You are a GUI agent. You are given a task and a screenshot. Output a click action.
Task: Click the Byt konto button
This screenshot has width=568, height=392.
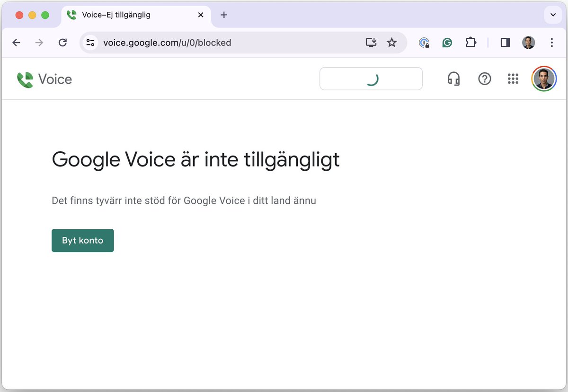pos(83,240)
